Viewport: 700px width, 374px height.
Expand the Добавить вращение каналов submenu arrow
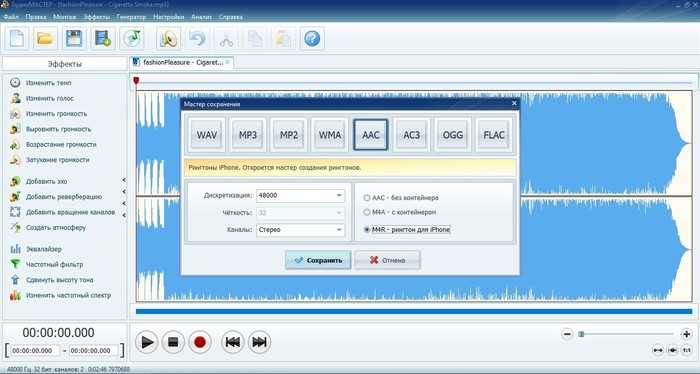point(124,204)
